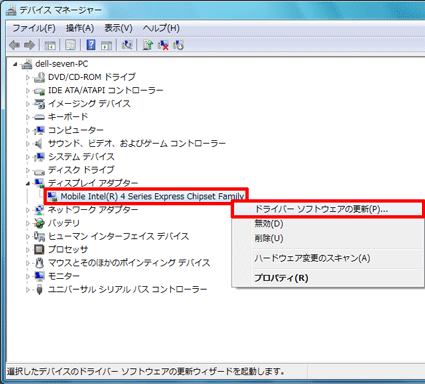The width and height of the screenshot is (425, 384).
Task: Select the バッテリ label
Action: [64, 223]
